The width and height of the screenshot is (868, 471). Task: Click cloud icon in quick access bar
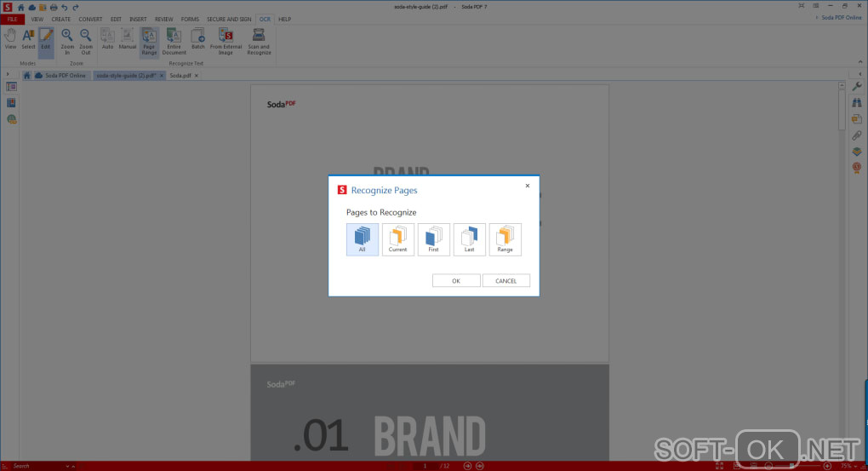coord(32,7)
